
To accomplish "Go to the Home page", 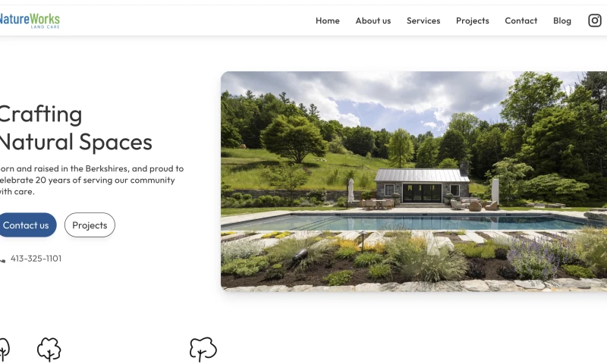I will click(328, 21).
